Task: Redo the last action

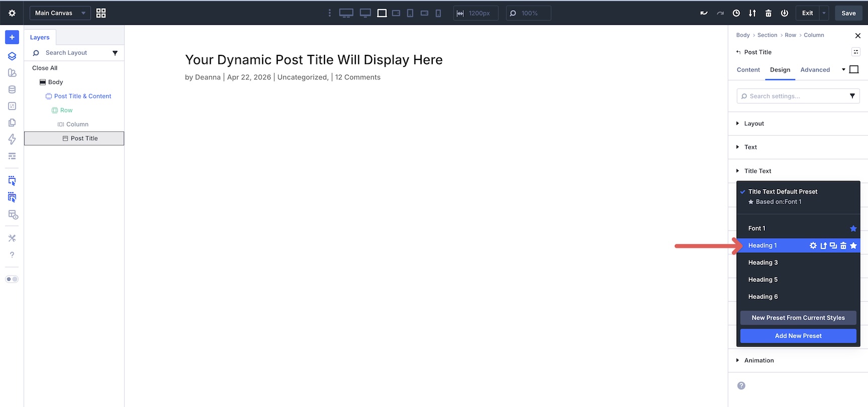Action: click(x=720, y=13)
